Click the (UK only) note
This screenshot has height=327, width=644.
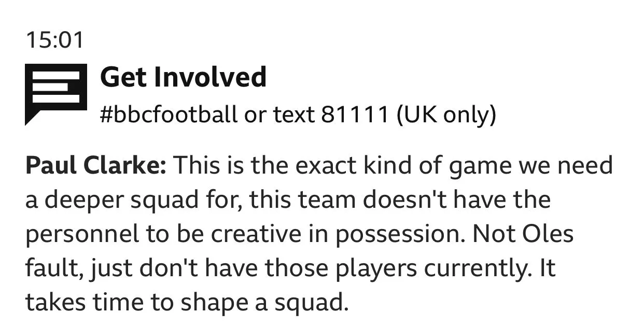coord(446,115)
